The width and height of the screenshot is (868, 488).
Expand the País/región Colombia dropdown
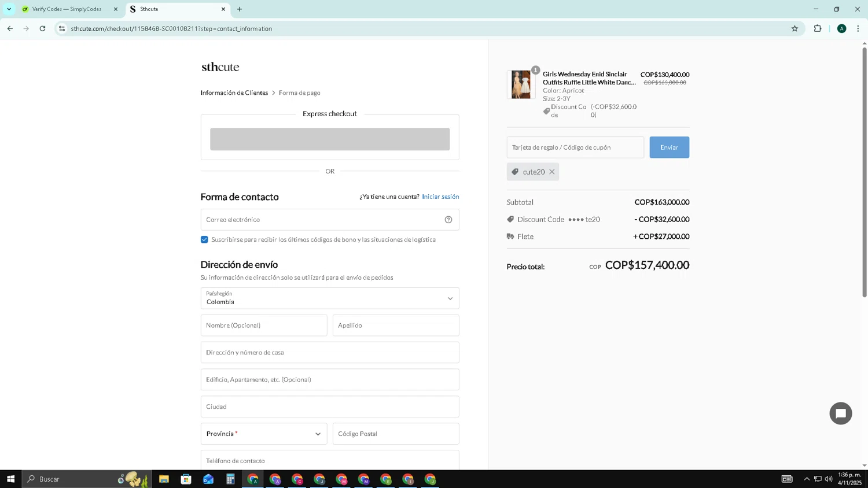pos(330,298)
